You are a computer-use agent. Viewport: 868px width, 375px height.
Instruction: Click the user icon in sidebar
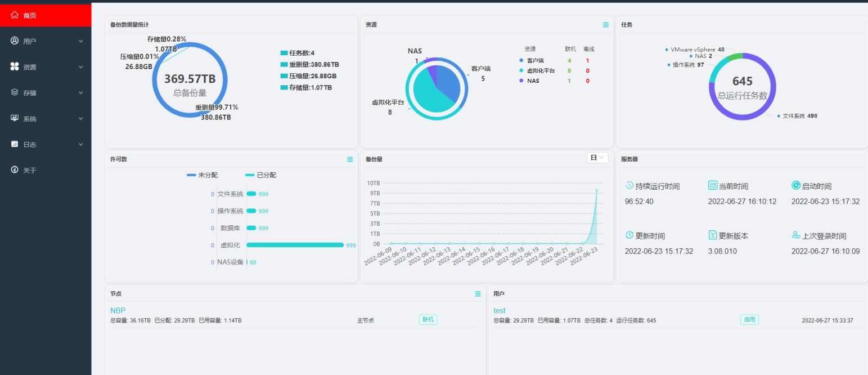coord(15,41)
